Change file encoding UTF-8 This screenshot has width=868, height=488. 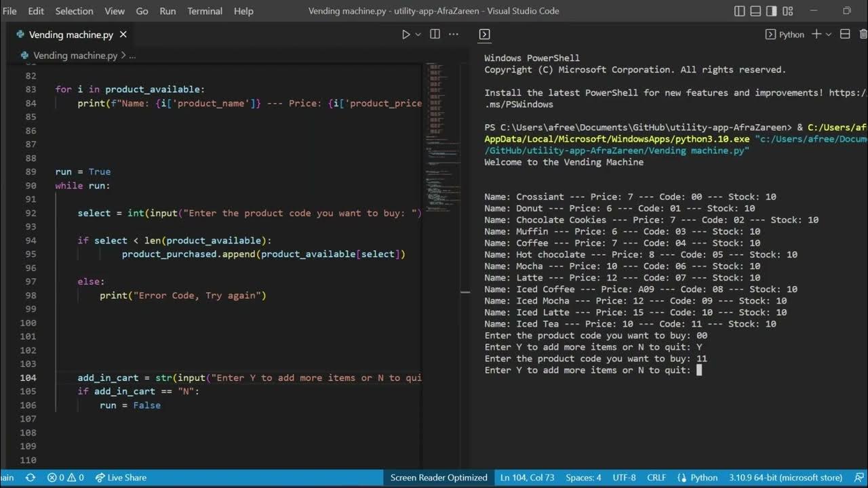[x=624, y=477]
